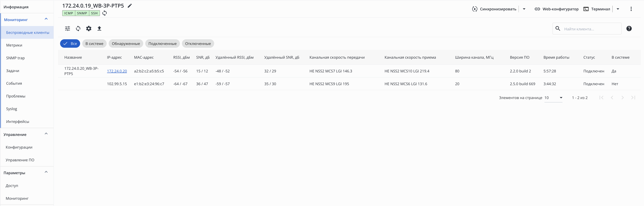Collapse the Мониторинг sidebar section
644x206 pixels.
(x=46, y=19)
